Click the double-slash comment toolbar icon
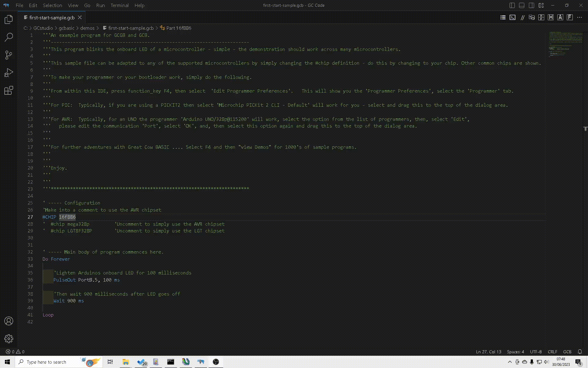 click(x=522, y=17)
